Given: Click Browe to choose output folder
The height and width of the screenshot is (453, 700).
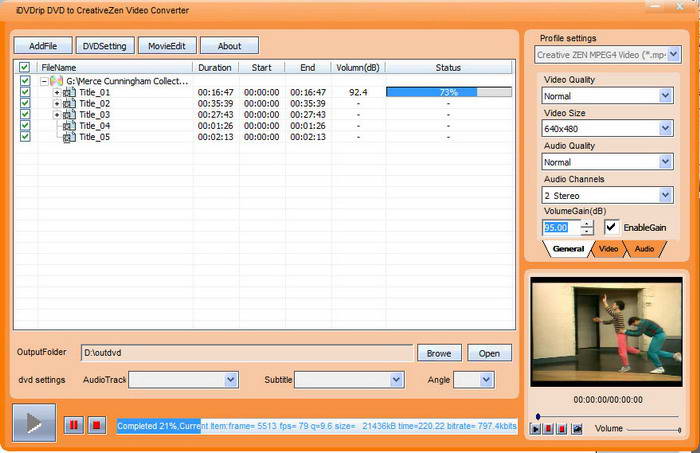Looking at the screenshot, I should click(x=439, y=353).
